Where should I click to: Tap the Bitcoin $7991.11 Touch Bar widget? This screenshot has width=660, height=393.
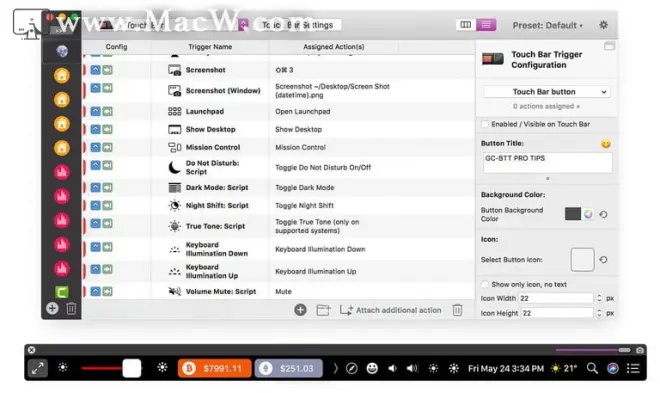tap(214, 369)
